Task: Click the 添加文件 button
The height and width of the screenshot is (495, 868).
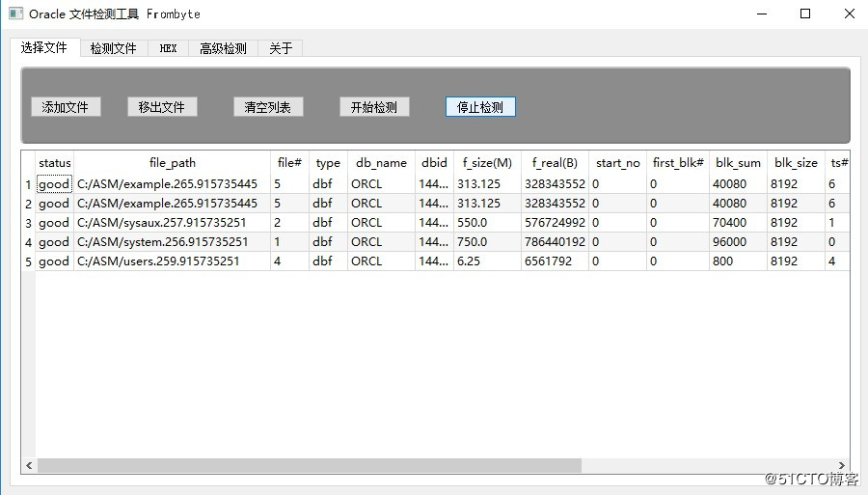Action: (66, 107)
